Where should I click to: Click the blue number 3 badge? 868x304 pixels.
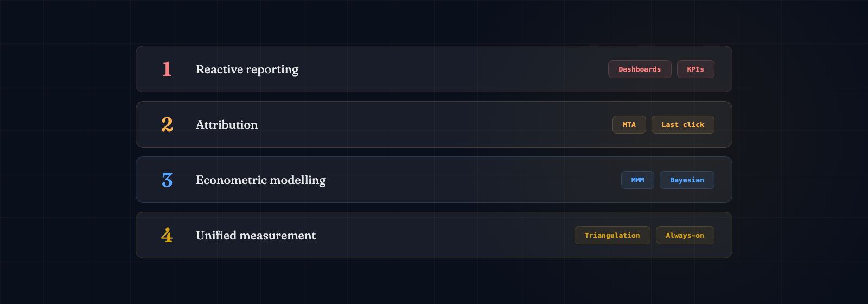[x=167, y=180]
